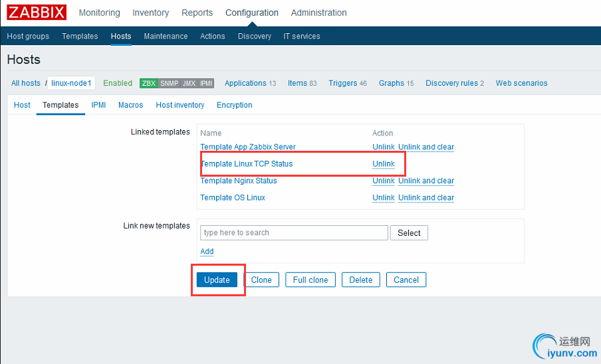
Task: Open Template OS Linux link
Action: coord(233,197)
